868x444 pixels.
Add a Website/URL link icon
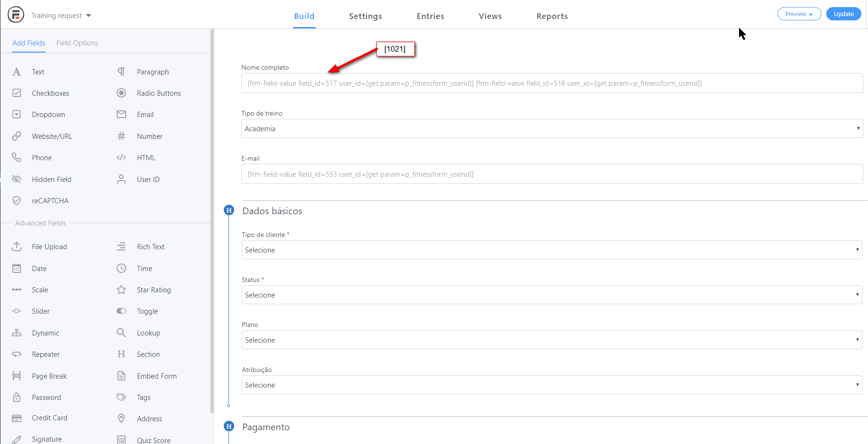pos(17,136)
